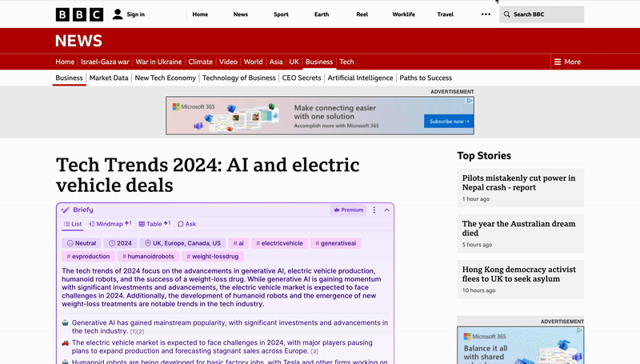Click Subscribe now on Microsoft 365 ad
The height and width of the screenshot is (364, 640).
coord(449,121)
